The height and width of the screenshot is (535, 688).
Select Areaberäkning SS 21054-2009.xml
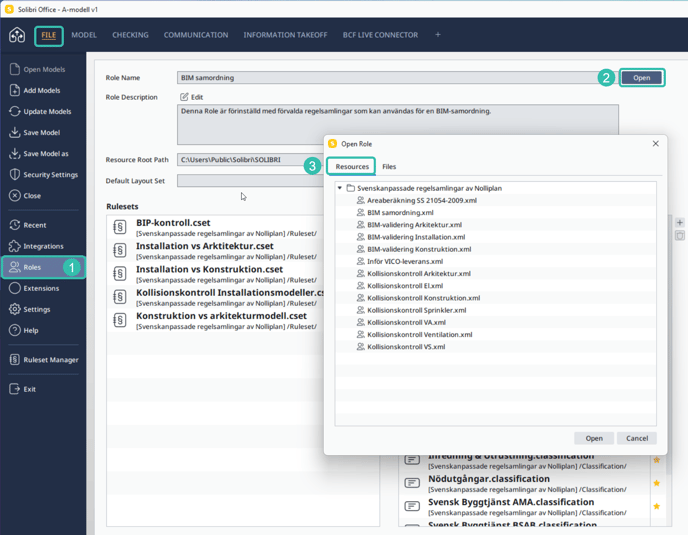422,201
